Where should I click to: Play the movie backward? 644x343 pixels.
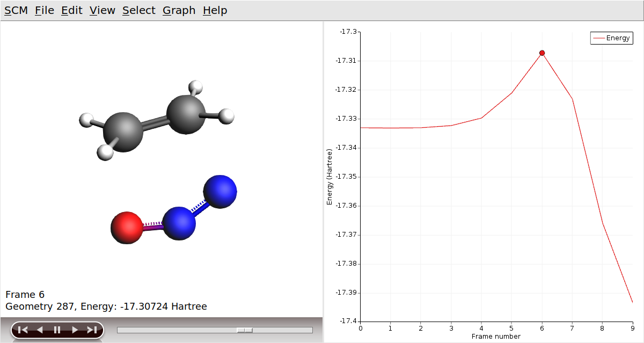click(40, 330)
